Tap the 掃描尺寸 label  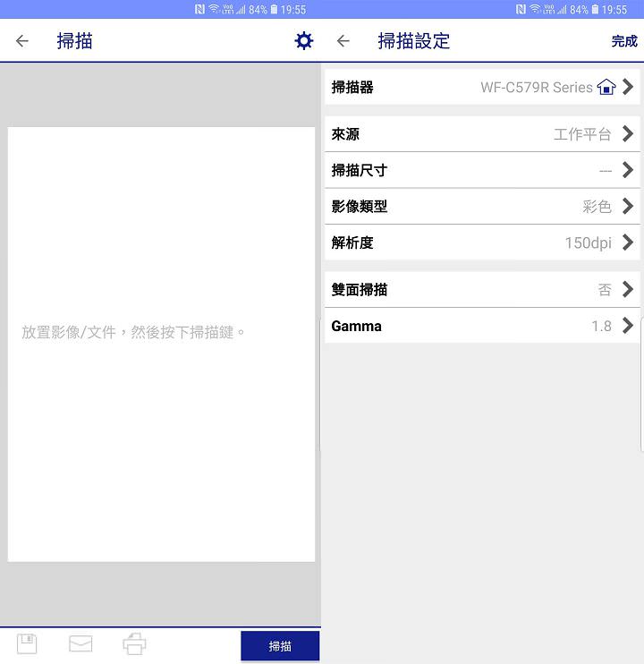point(360,170)
